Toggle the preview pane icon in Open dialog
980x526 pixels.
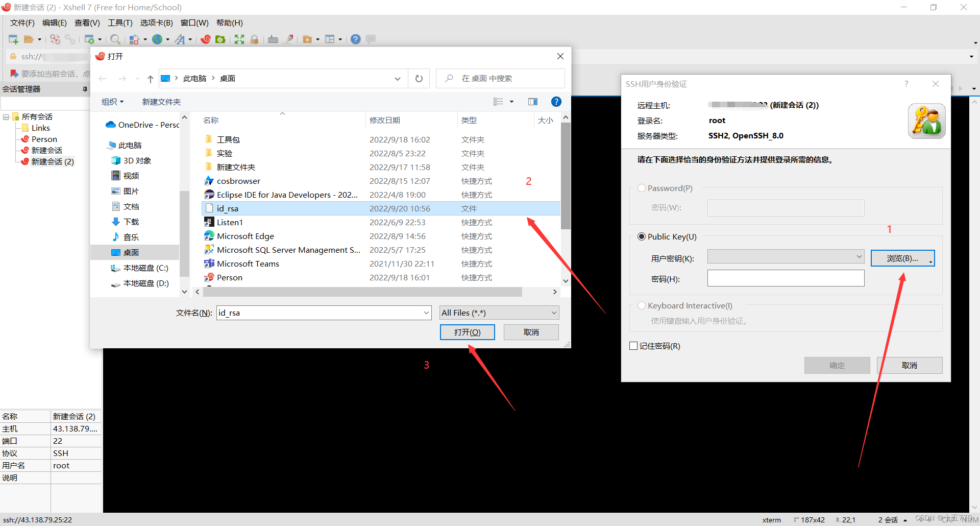533,102
